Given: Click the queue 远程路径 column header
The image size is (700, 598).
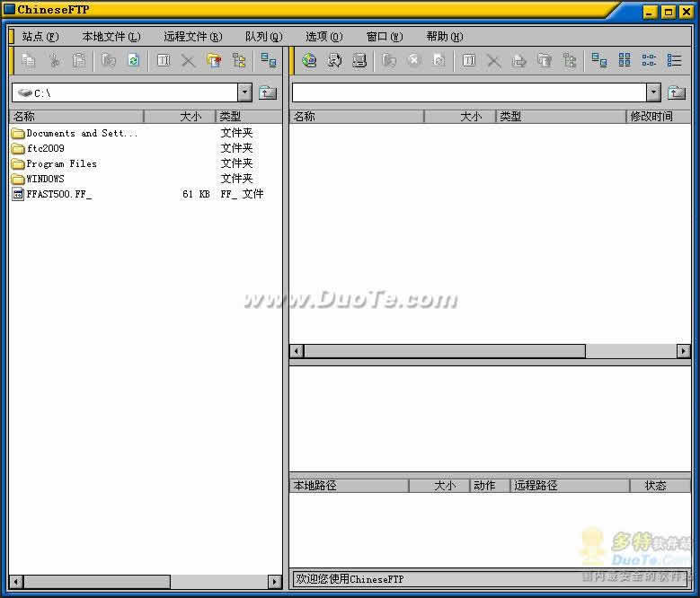Looking at the screenshot, I should (x=570, y=485).
